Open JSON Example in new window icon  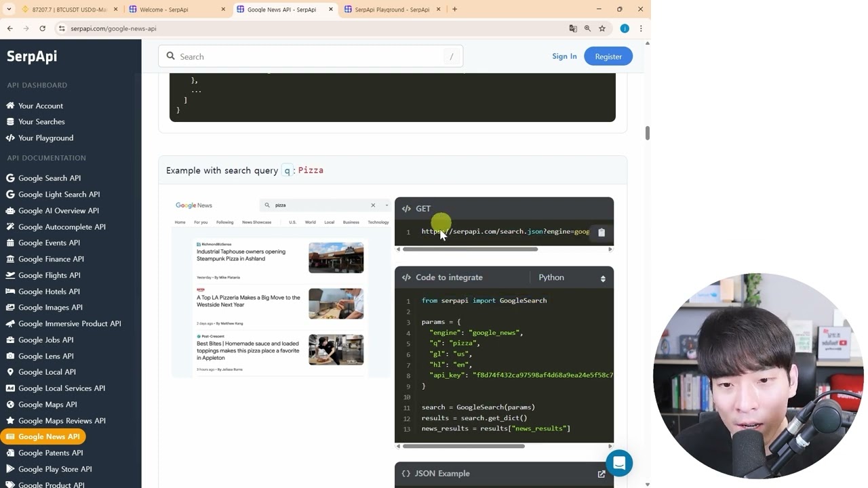pos(601,474)
